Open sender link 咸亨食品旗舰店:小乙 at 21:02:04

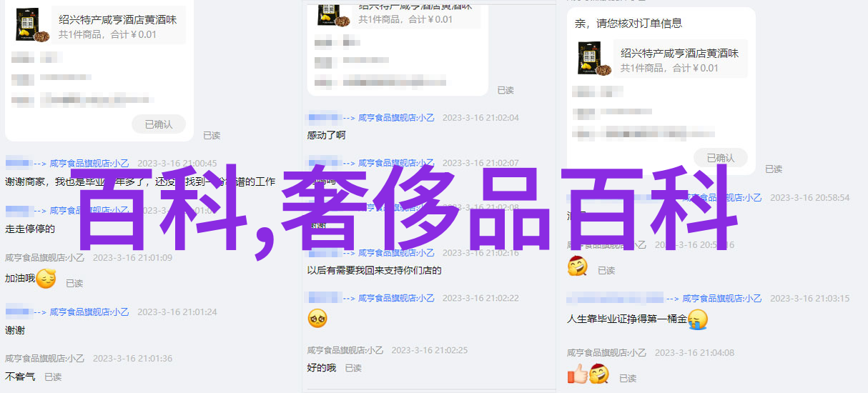(x=397, y=118)
